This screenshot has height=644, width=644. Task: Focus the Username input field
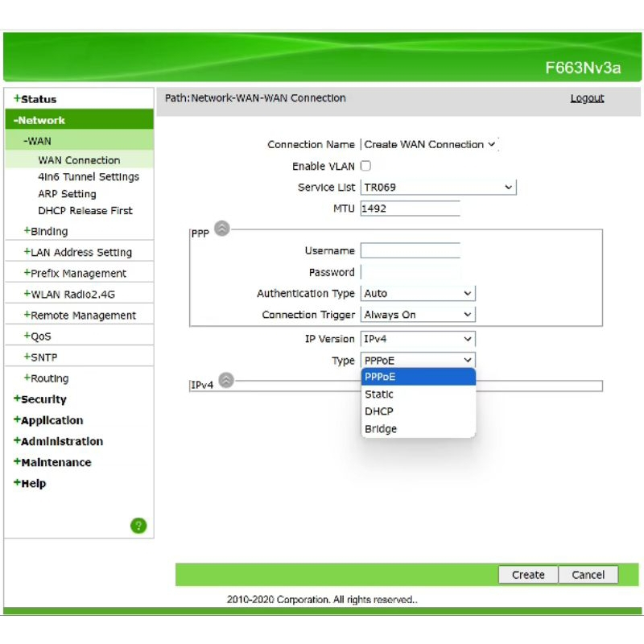[410, 251]
